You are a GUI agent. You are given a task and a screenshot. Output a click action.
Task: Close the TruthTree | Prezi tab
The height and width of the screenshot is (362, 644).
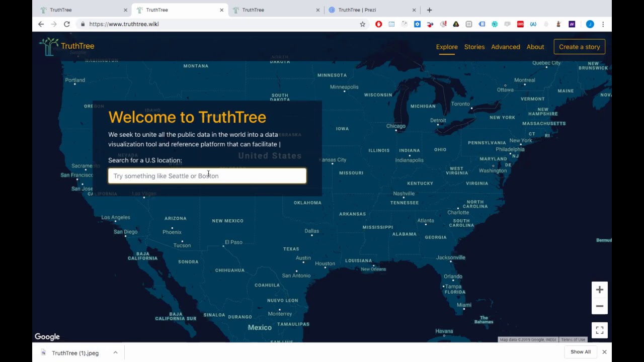click(414, 10)
